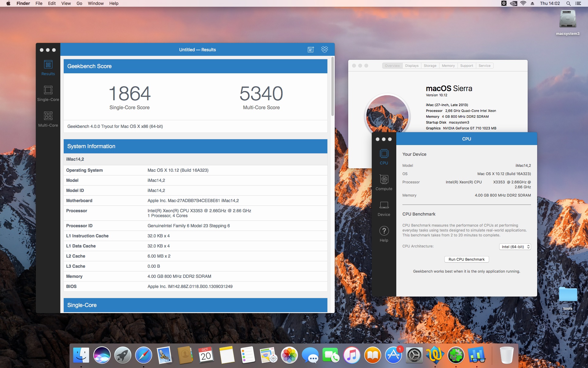Screen dimensions: 588x368
Task: Expand the CPU Architecture Intel (64-bit) dropdown
Action: (x=515, y=247)
